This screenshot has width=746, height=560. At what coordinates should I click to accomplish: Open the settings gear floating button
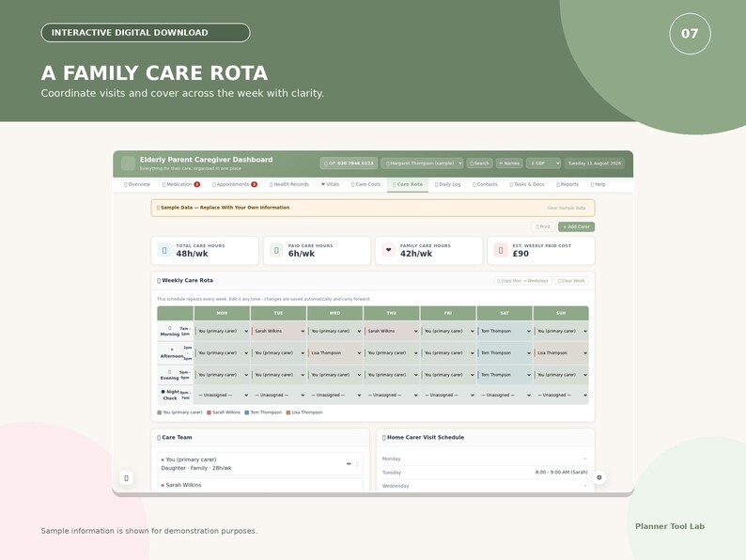(599, 477)
